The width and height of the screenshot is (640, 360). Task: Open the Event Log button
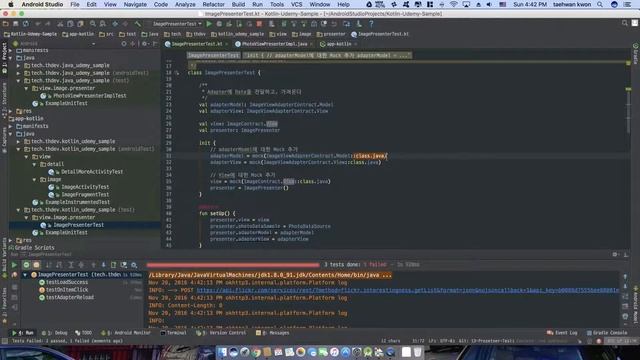(x=562, y=333)
